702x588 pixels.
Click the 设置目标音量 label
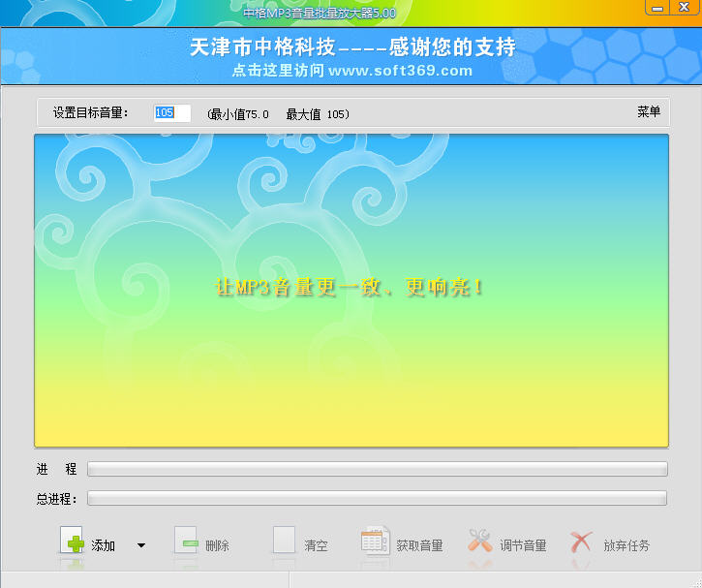90,112
